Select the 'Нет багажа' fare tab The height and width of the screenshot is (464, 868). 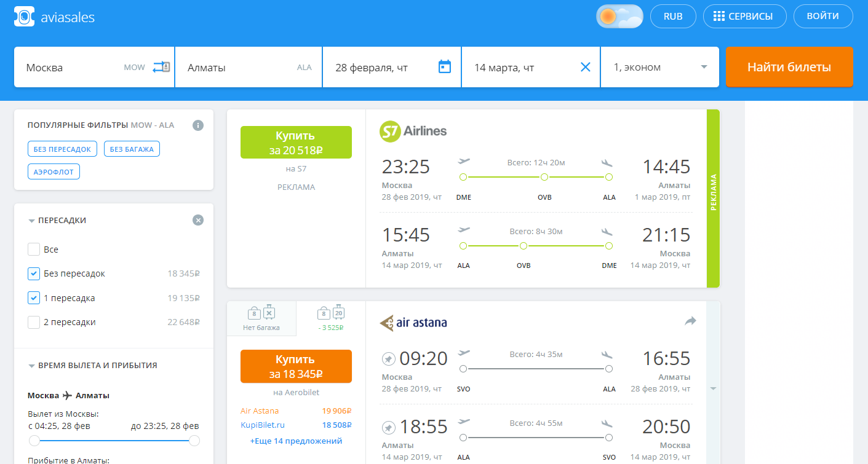pos(261,318)
